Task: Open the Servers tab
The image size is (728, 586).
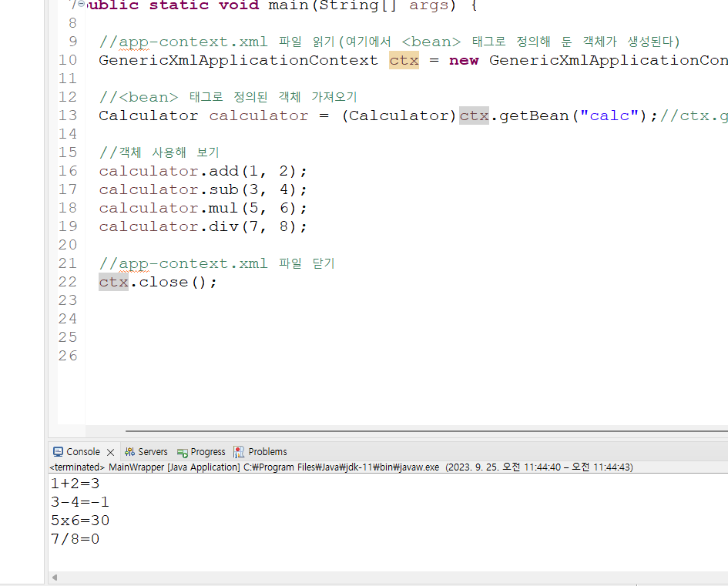Action: click(x=146, y=452)
